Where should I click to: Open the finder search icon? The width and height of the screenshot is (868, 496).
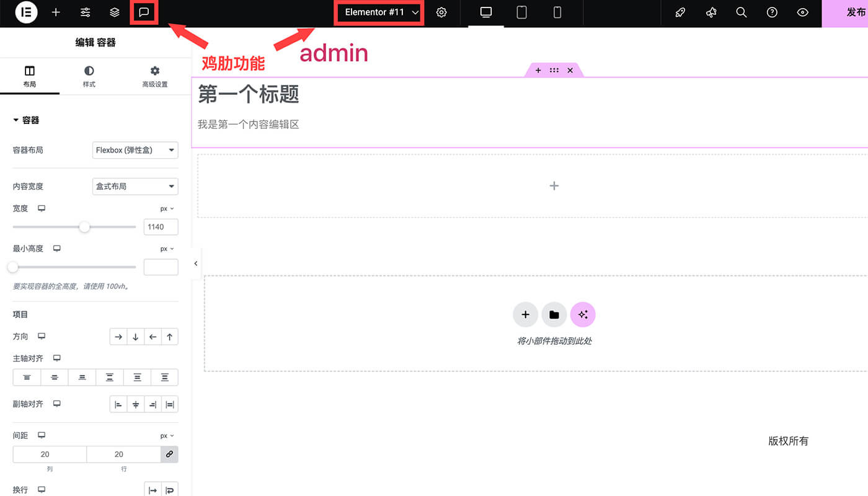[742, 12]
